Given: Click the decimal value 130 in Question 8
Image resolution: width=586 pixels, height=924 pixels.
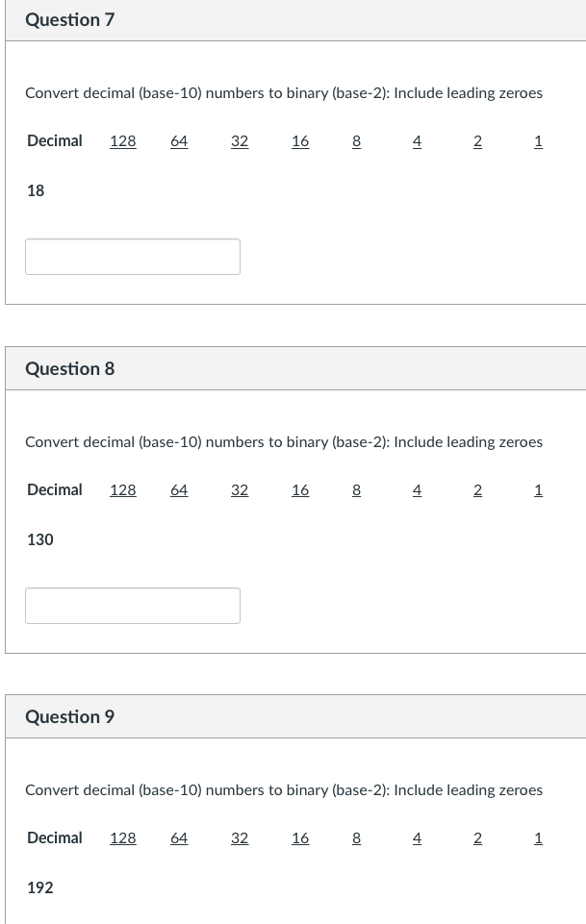Looking at the screenshot, I should [39, 539].
